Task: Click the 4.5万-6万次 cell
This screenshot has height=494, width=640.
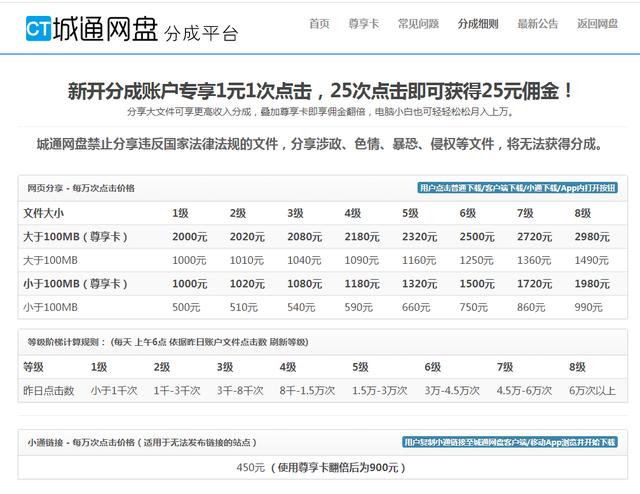Action: pyautogui.click(x=524, y=391)
